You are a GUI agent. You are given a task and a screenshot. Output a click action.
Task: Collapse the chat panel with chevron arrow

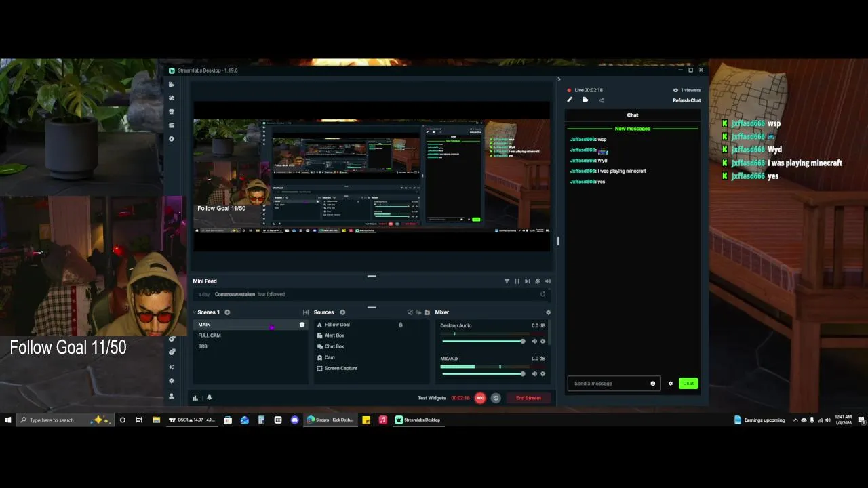click(x=559, y=79)
